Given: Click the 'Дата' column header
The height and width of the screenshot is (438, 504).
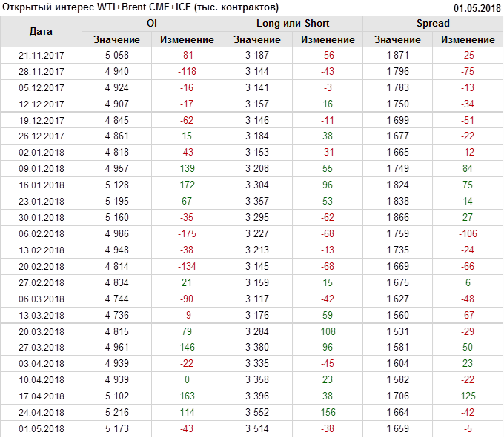Looking at the screenshot, I should tap(41, 32).
